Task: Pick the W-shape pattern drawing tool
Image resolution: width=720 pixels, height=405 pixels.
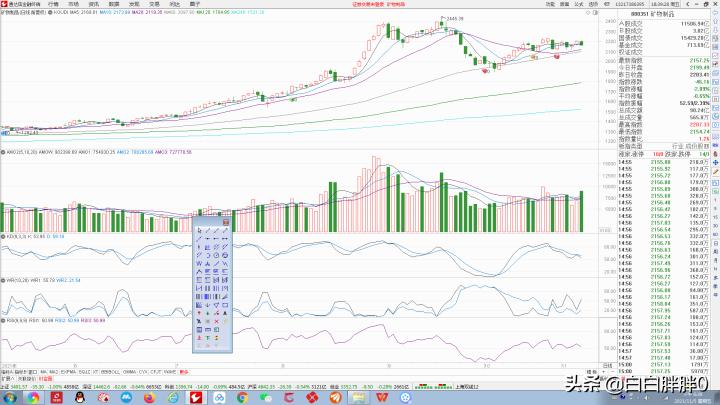Action: coord(199,264)
